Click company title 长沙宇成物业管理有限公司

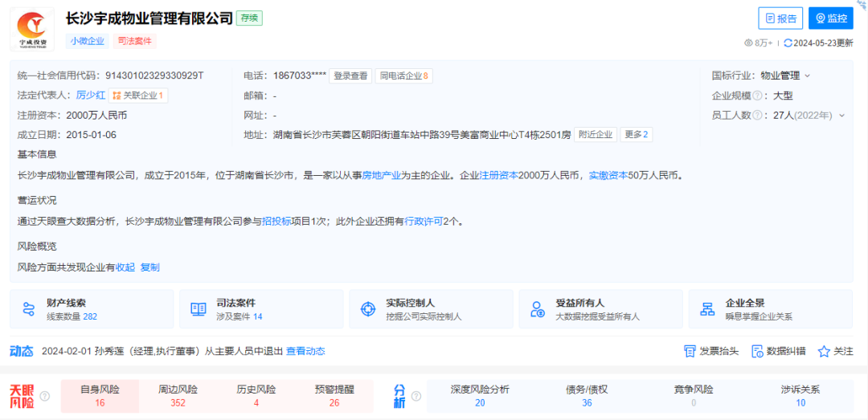[149, 18]
